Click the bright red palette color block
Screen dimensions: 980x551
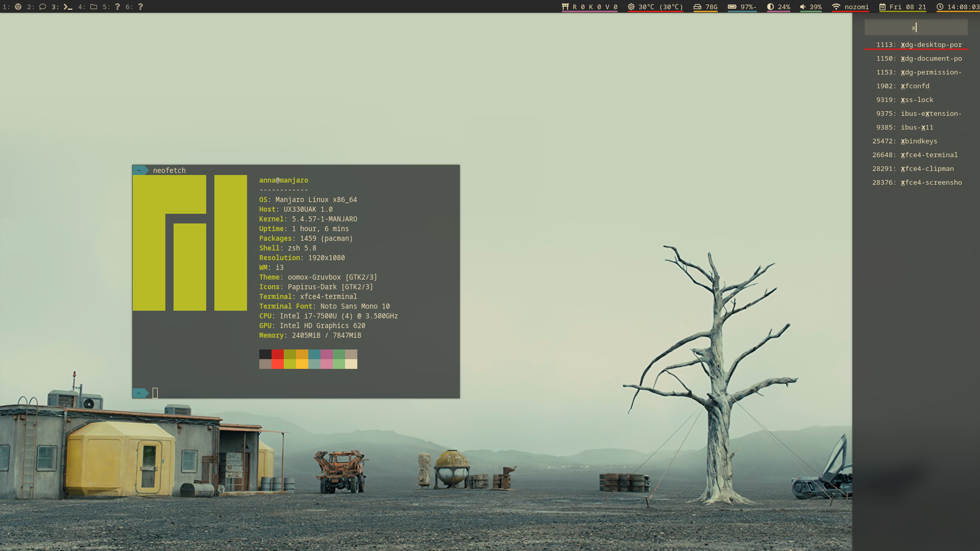click(277, 364)
